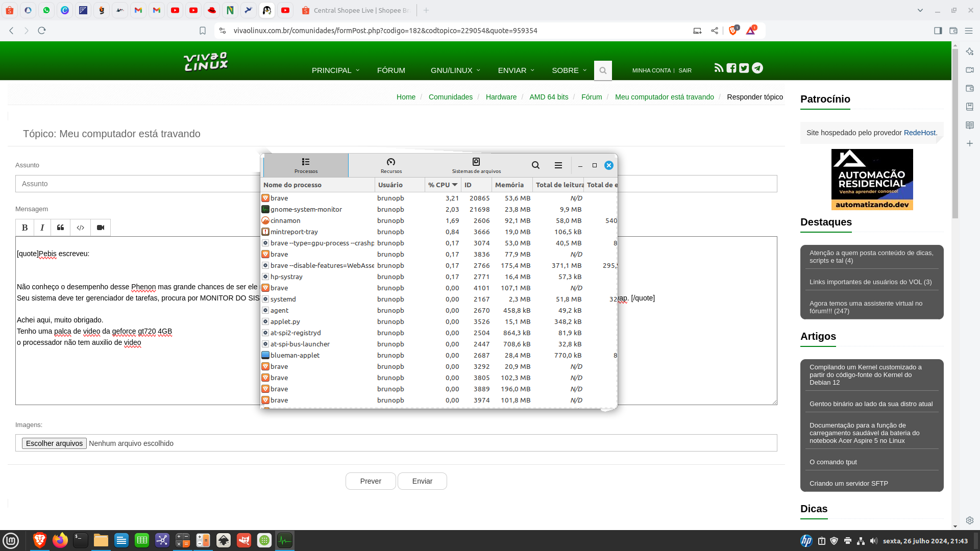Click the Bold formatting button in message editor

24,228
